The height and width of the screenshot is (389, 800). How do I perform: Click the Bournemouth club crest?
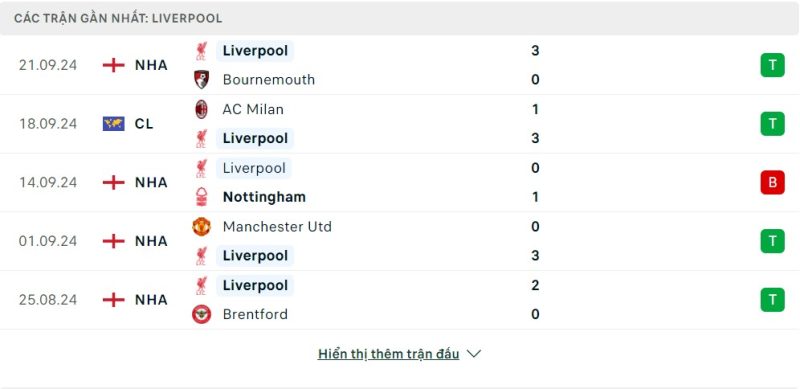pos(202,80)
